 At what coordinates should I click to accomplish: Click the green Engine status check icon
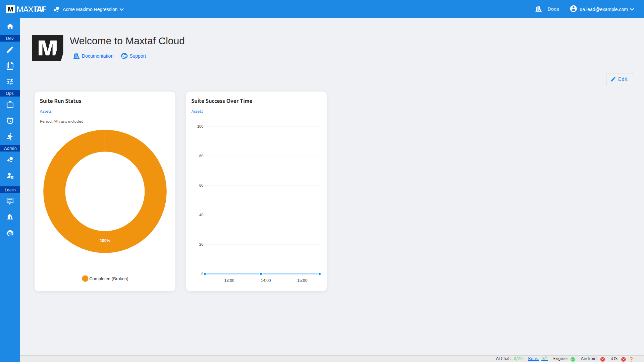click(x=573, y=359)
